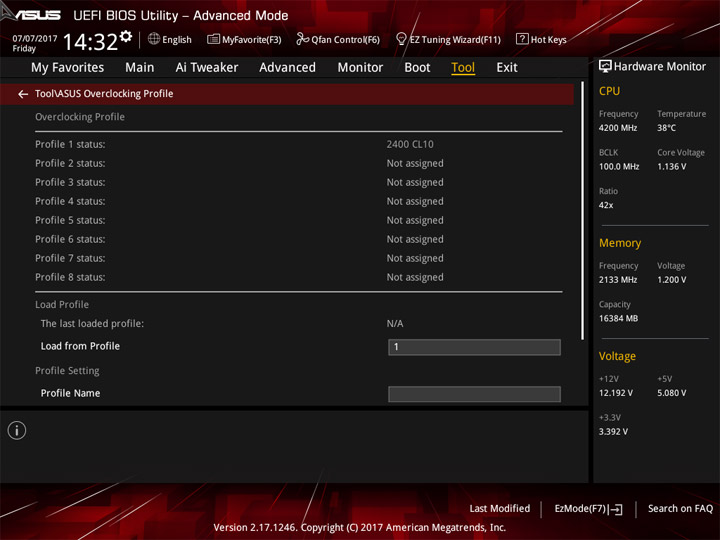720x540 pixels.
Task: Select Profile 4 status row
Action: 298,201
